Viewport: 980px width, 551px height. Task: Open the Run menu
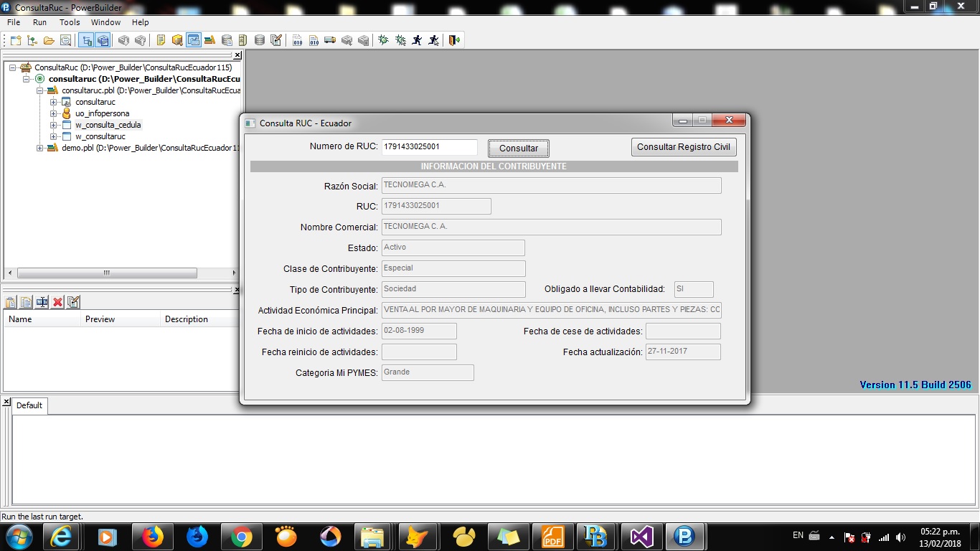coord(39,22)
